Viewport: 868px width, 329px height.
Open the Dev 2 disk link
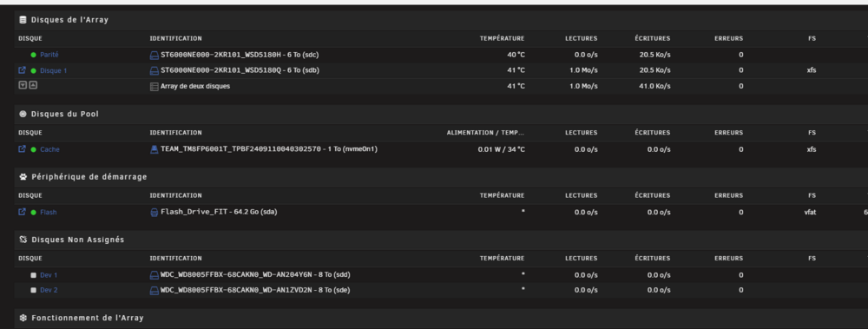tap(49, 290)
